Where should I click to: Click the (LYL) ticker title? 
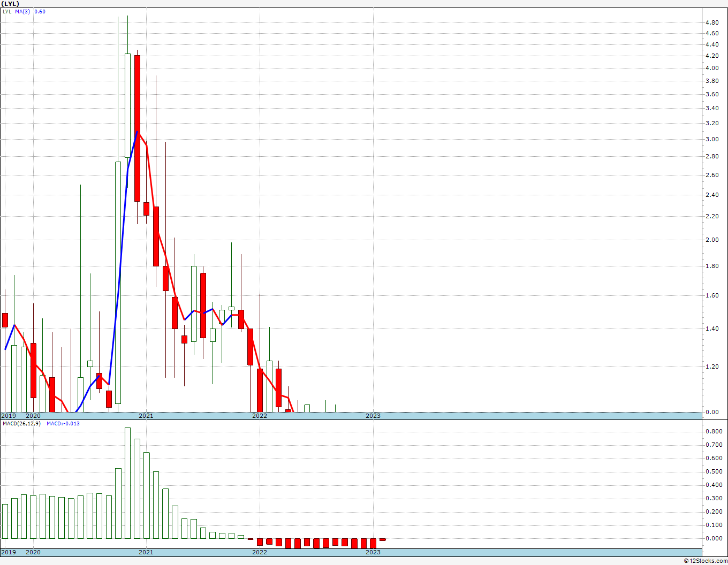[10, 4]
